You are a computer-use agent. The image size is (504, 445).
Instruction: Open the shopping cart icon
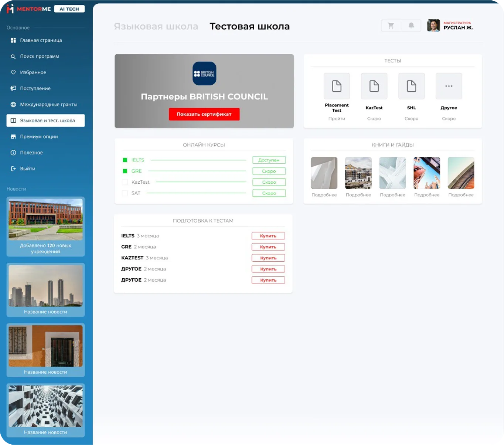coord(391,26)
